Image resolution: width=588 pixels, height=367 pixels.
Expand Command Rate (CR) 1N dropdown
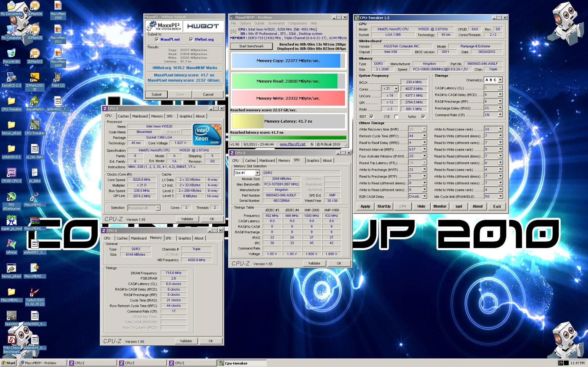click(x=500, y=115)
